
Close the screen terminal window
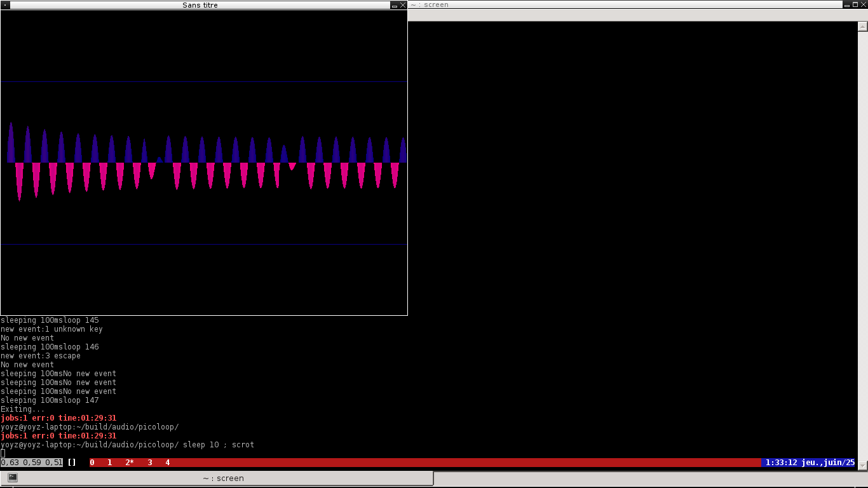863,5
